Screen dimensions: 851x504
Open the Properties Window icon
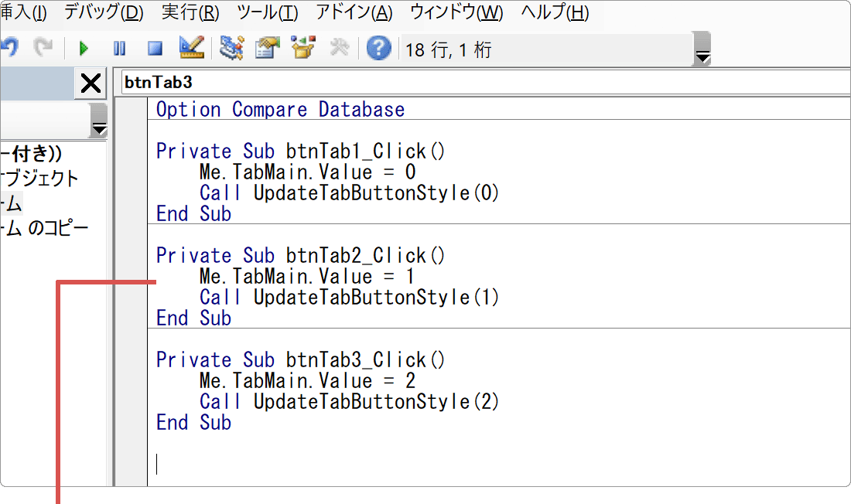click(x=268, y=48)
